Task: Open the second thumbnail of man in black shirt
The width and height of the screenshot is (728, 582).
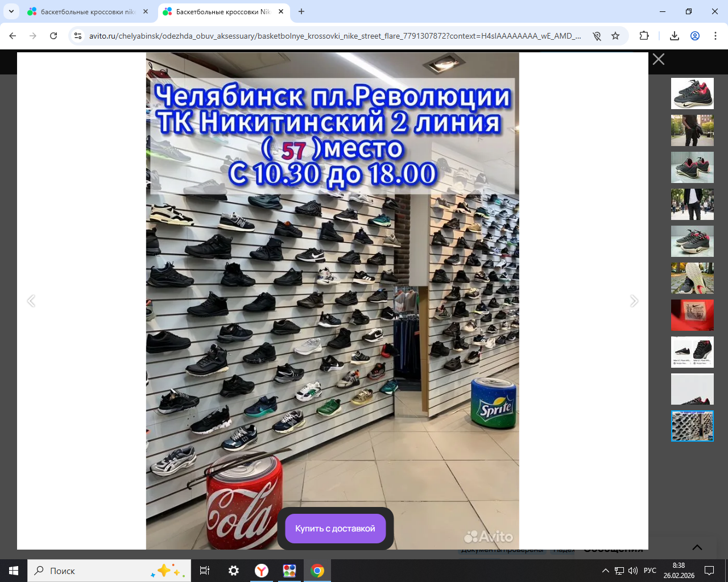Action: point(692,130)
